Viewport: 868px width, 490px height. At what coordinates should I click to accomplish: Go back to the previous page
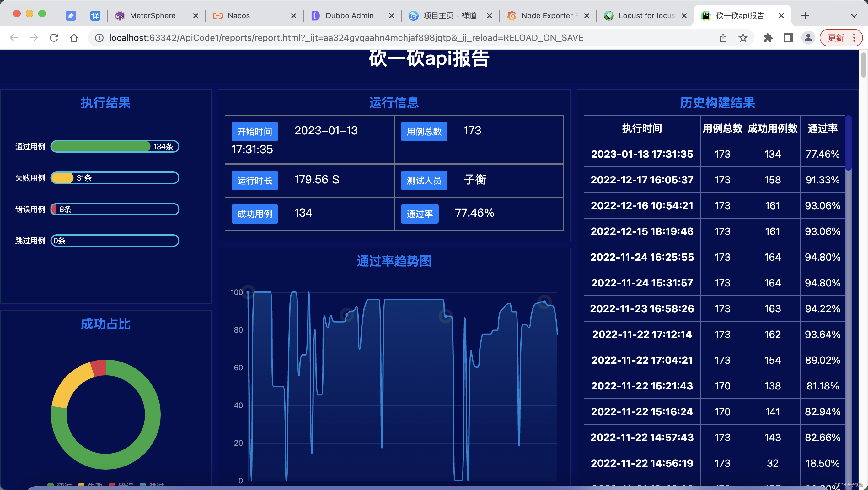pyautogui.click(x=14, y=37)
